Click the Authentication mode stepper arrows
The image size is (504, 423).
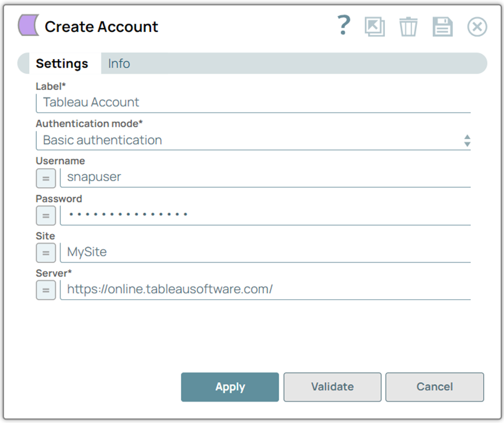468,140
